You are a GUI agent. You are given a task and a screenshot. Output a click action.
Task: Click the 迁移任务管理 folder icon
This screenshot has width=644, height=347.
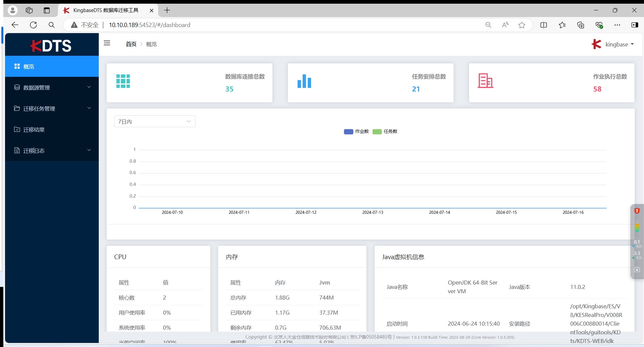pos(17,108)
